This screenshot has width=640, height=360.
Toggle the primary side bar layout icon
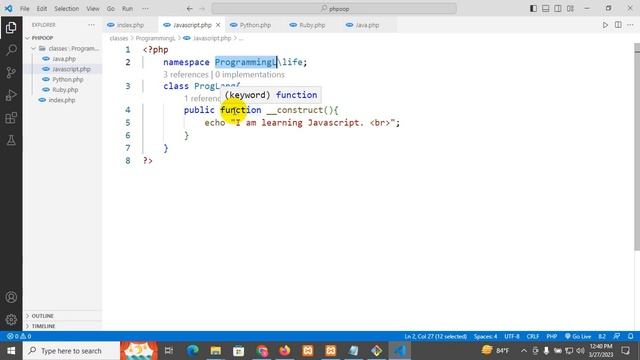533,8
